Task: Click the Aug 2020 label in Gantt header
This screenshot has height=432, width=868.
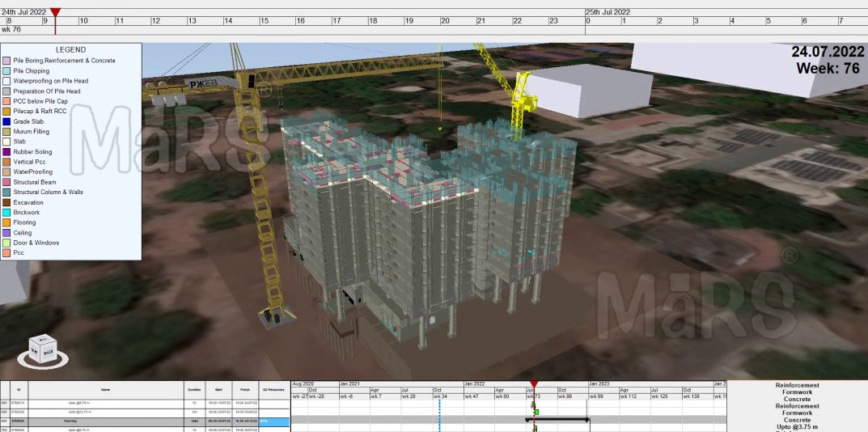Action: click(x=303, y=383)
